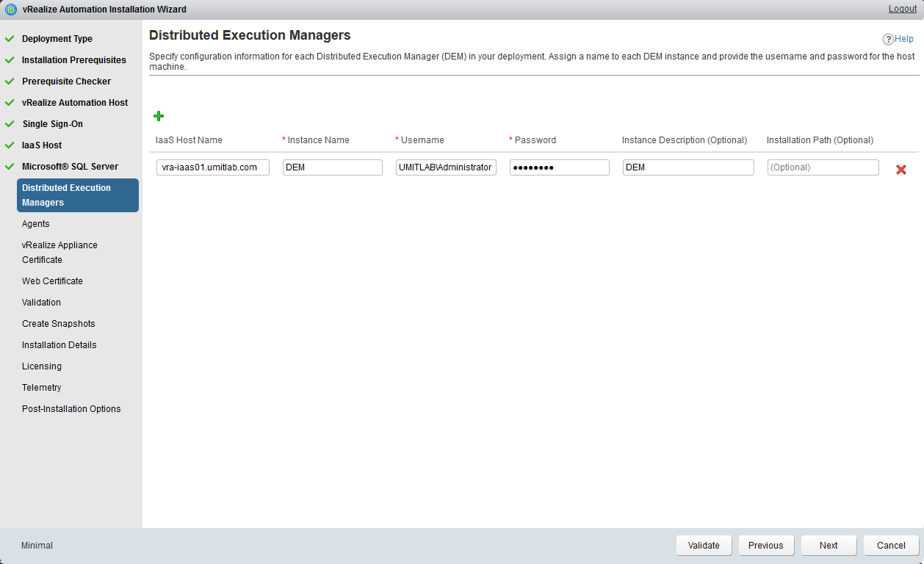Delete the DEM row with red X
Screen dimensions: 924x564
pos(900,170)
